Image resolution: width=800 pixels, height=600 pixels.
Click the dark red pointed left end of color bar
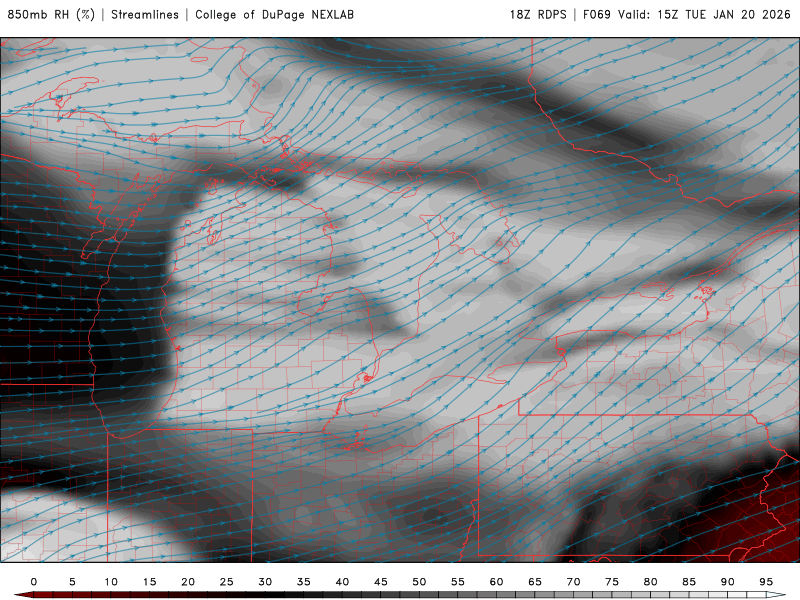[23, 595]
